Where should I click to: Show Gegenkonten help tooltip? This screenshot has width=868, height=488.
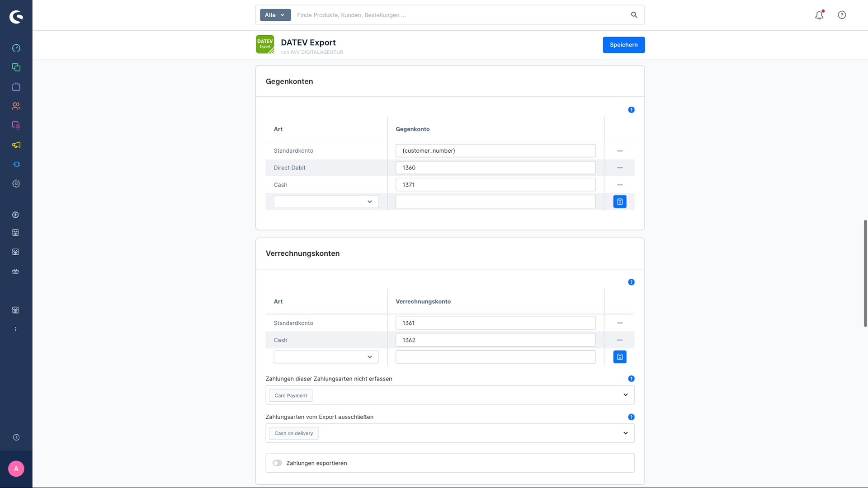pyautogui.click(x=632, y=110)
